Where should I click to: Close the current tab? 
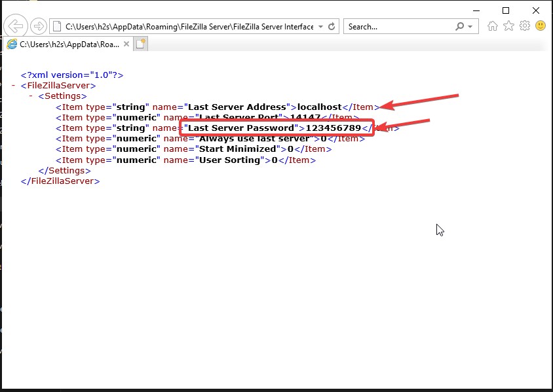pyautogui.click(x=126, y=44)
